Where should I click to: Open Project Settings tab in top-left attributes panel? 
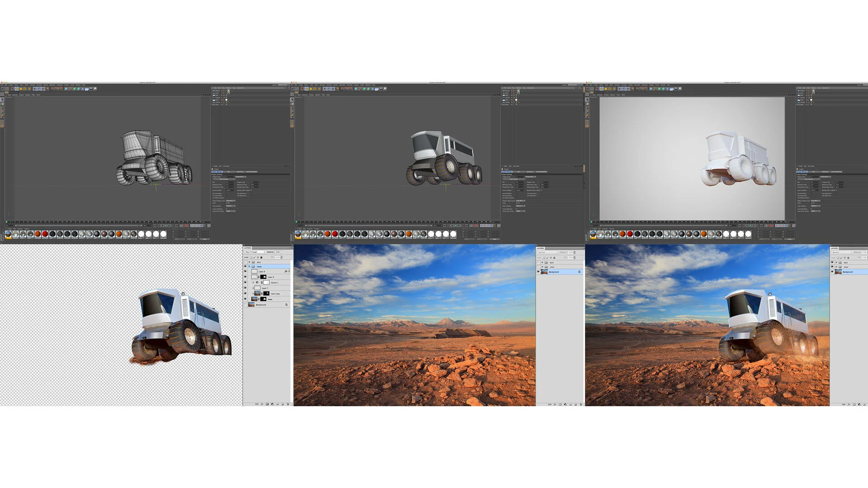click(x=217, y=172)
